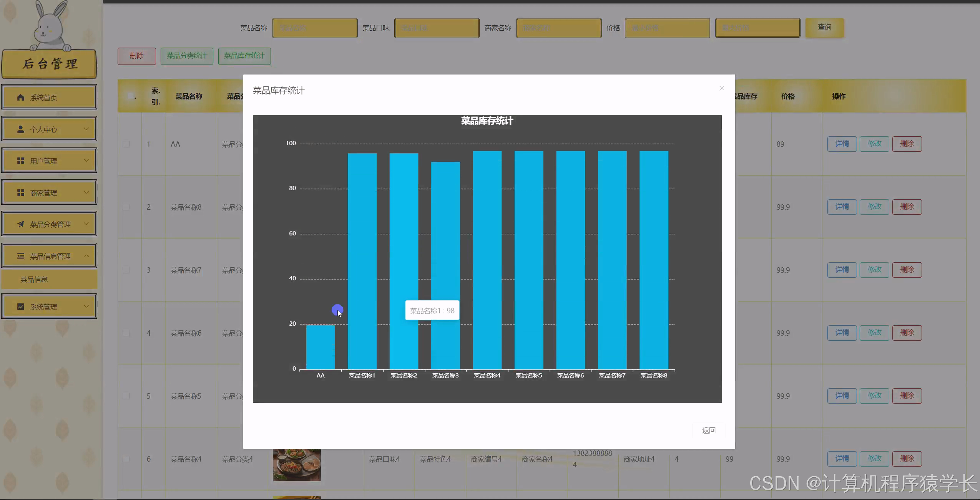Select the checkbox for row 菜品名称6
This screenshot has width=980, height=500.
coord(126,333)
